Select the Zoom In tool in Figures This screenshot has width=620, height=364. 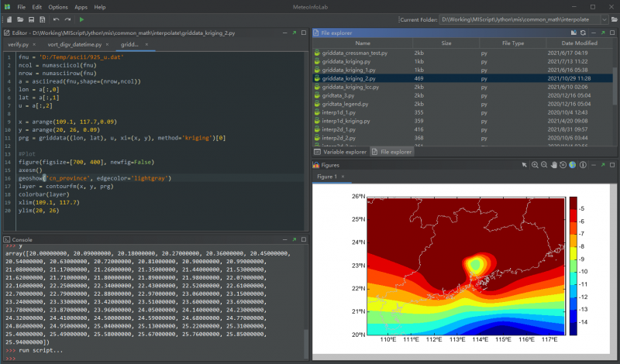535,165
